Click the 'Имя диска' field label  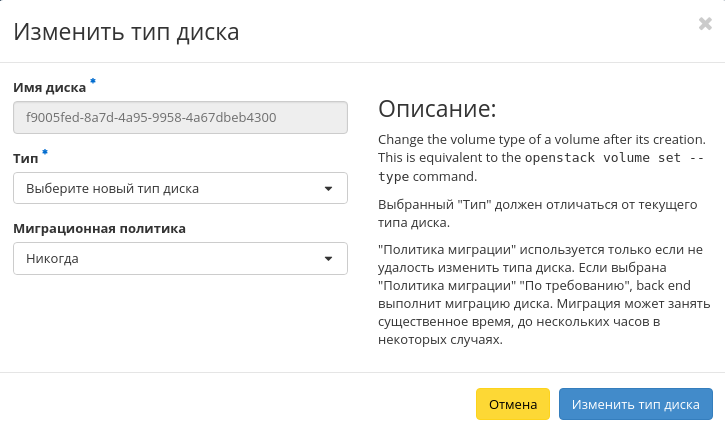coord(50,88)
